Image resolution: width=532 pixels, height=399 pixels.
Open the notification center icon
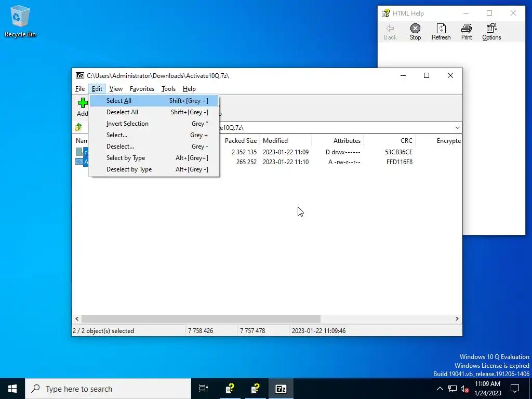pos(515,389)
